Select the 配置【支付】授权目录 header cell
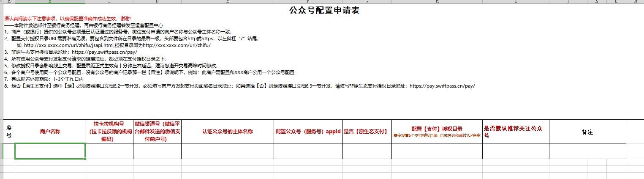 coord(437,132)
